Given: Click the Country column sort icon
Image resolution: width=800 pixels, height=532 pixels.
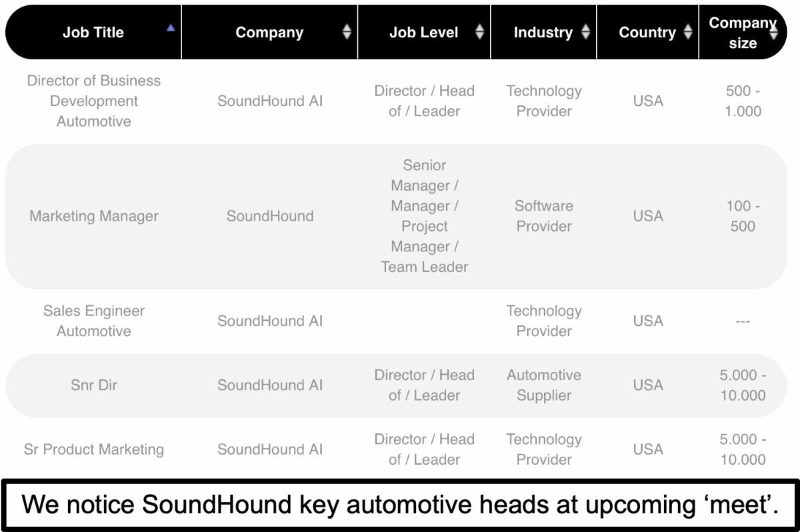Looking at the screenshot, I should (688, 32).
